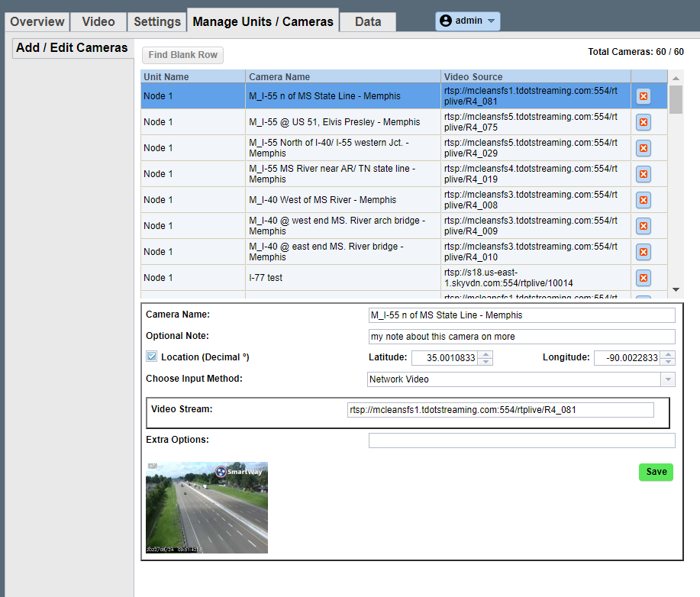Delete the I-77 test camera row
Viewport: 700px width, 597px height.
point(644,277)
